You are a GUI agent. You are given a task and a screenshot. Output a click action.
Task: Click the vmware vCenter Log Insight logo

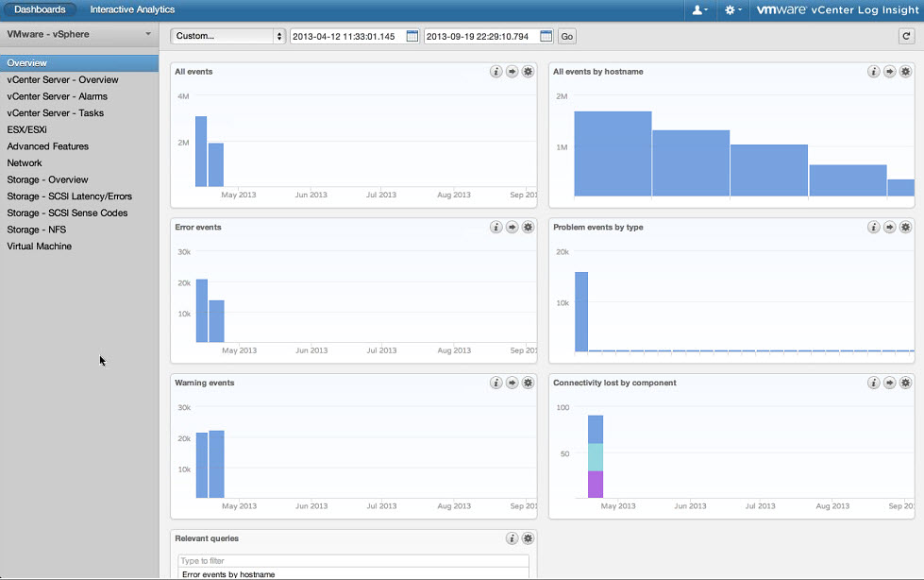[837, 10]
